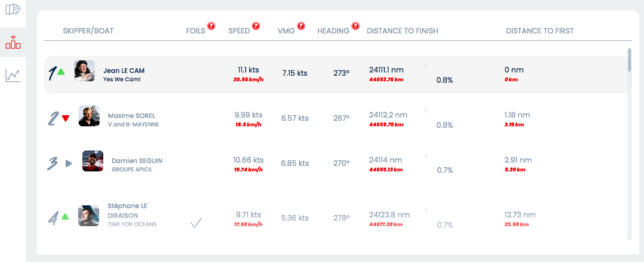Open the map view sidebar icon

click(x=13, y=9)
